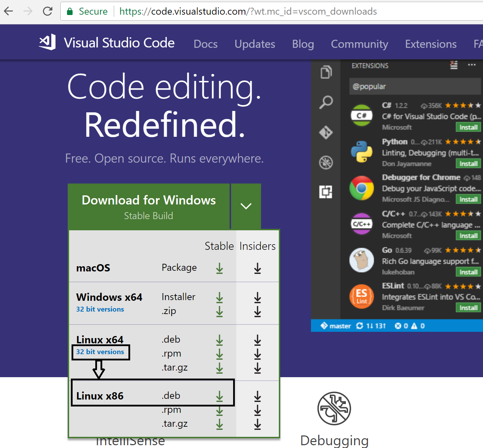Click the errors and warnings count in status bar
This screenshot has height=448, width=483.
[x=410, y=326]
